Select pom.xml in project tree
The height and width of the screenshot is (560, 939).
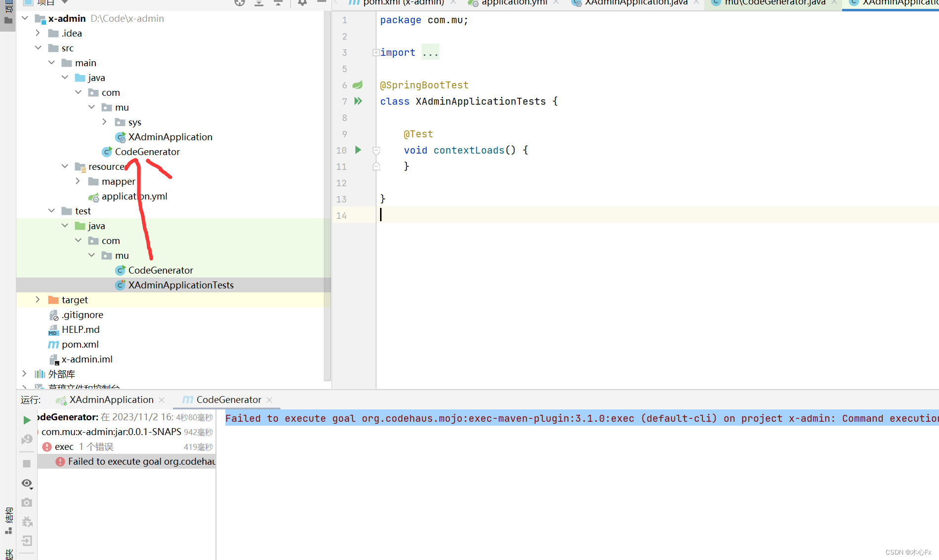80,344
